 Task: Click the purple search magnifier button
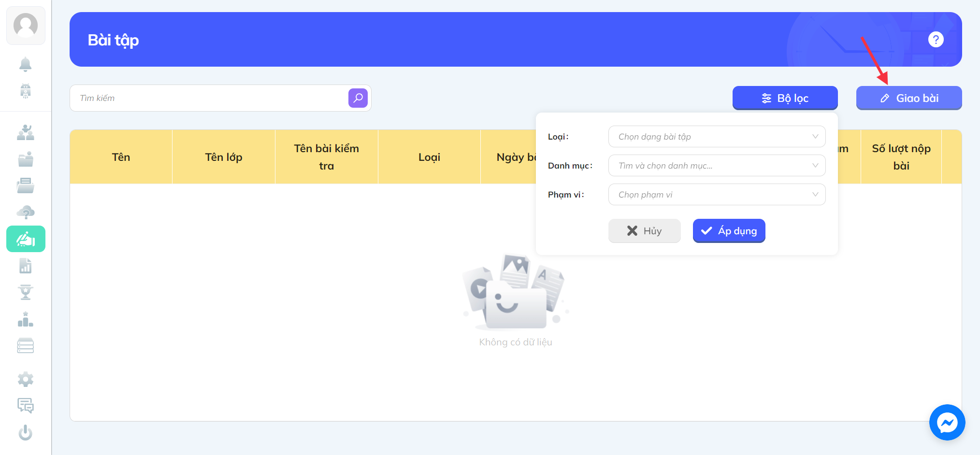358,98
